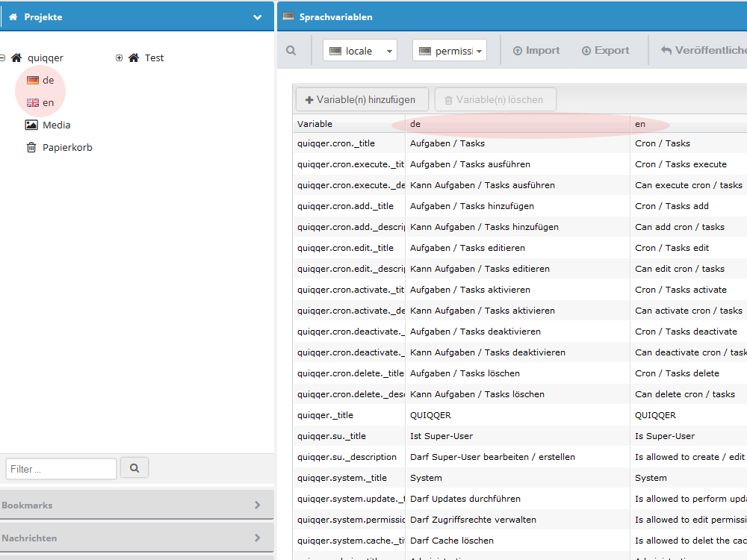This screenshot has height=560, width=747.
Task: Expand the Nachrichten panel
Action: (137, 538)
